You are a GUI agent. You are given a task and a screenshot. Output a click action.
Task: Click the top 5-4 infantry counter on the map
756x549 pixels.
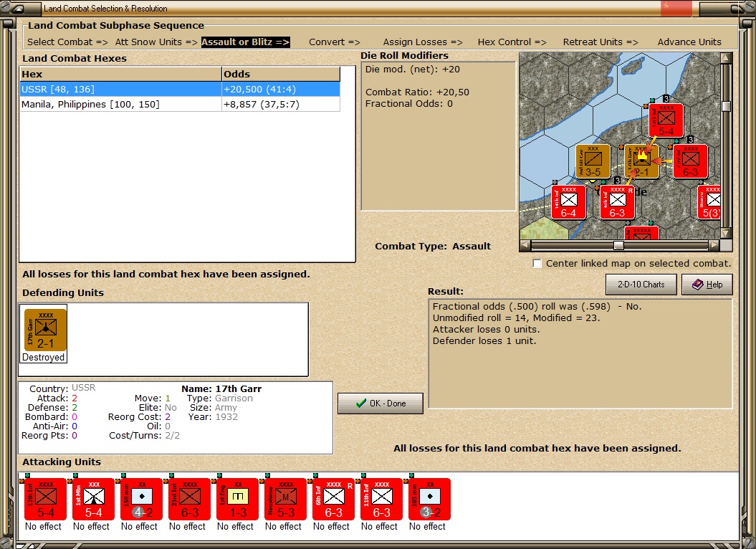(666, 120)
